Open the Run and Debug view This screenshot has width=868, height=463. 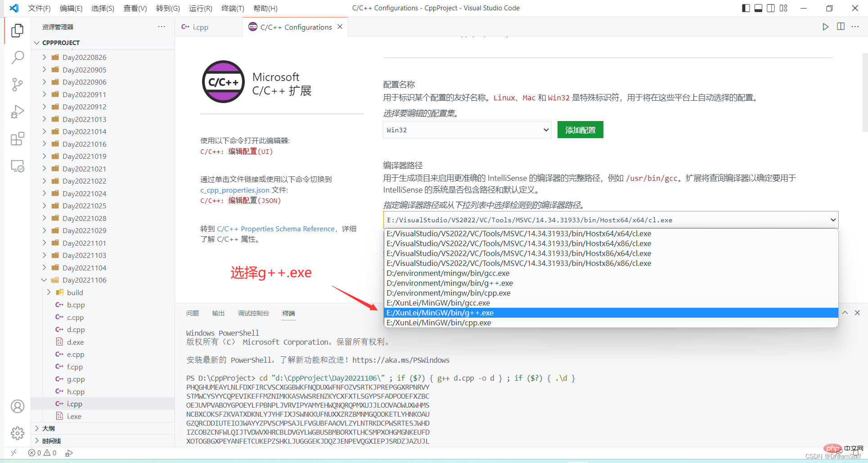17,112
